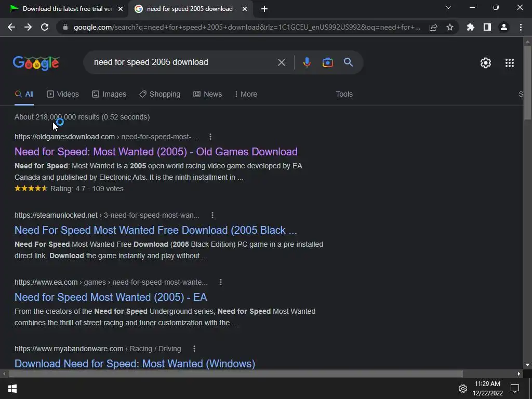Open a new browser tab

coord(264,9)
